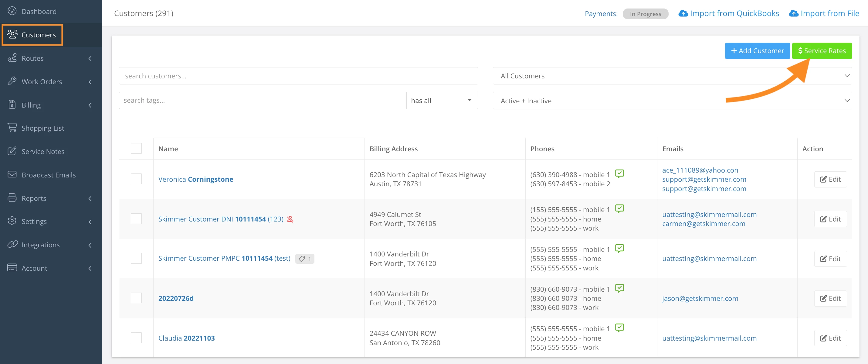Click SMS-enabled icon beside Veronica's mobile number
868x364 pixels.
619,173
